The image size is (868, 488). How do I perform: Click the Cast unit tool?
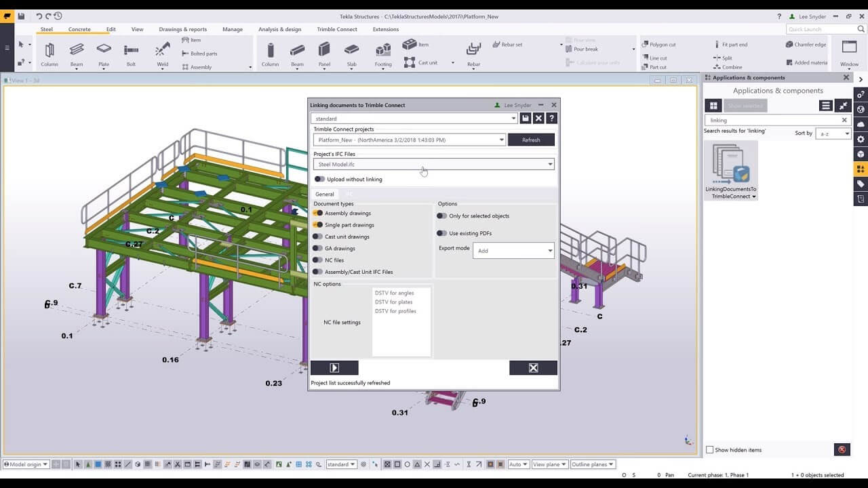click(420, 62)
